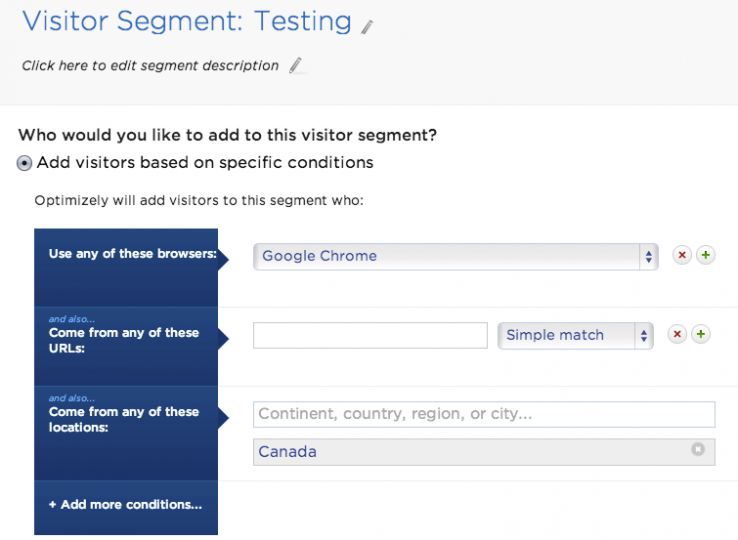Click the 'Come from any of these locations' label
Viewport: 738px width, 540px height.
click(124, 418)
